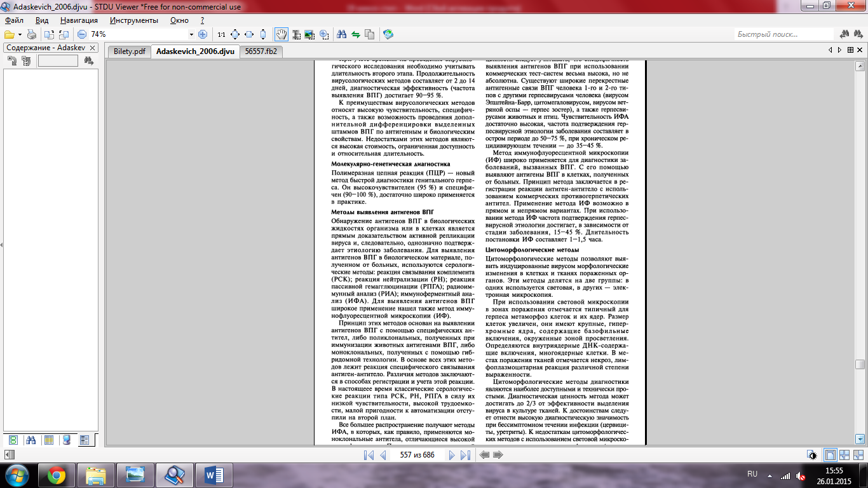Click the vertical scrollbar thumb

pyautogui.click(x=860, y=364)
